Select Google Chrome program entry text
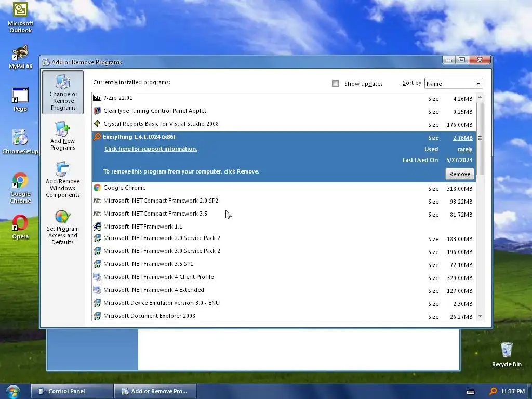Viewport: 532px width, 399px height. (x=125, y=188)
